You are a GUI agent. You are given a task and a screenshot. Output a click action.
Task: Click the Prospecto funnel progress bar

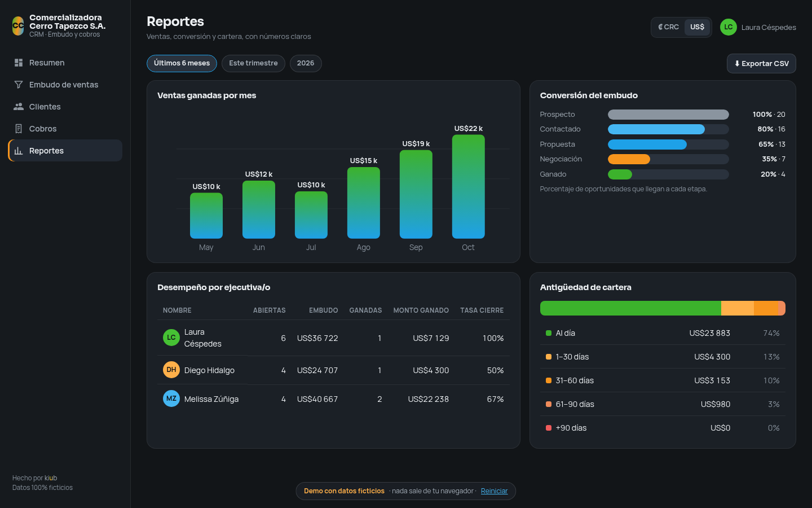pos(668,115)
